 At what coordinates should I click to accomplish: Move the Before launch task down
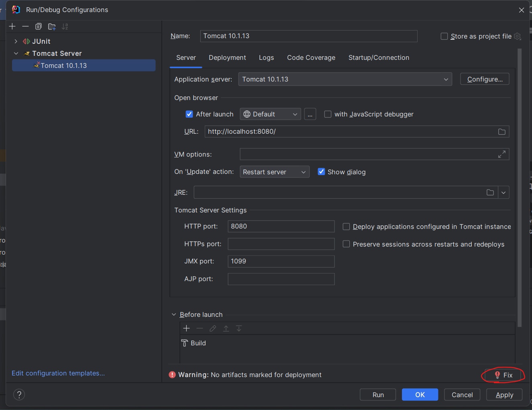pos(239,328)
